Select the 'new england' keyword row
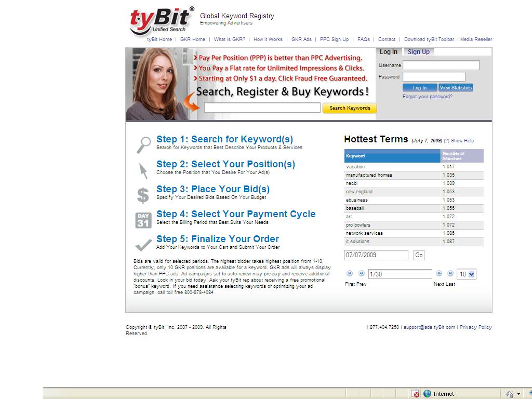Screen dimensions: 532x399 (x=414, y=192)
